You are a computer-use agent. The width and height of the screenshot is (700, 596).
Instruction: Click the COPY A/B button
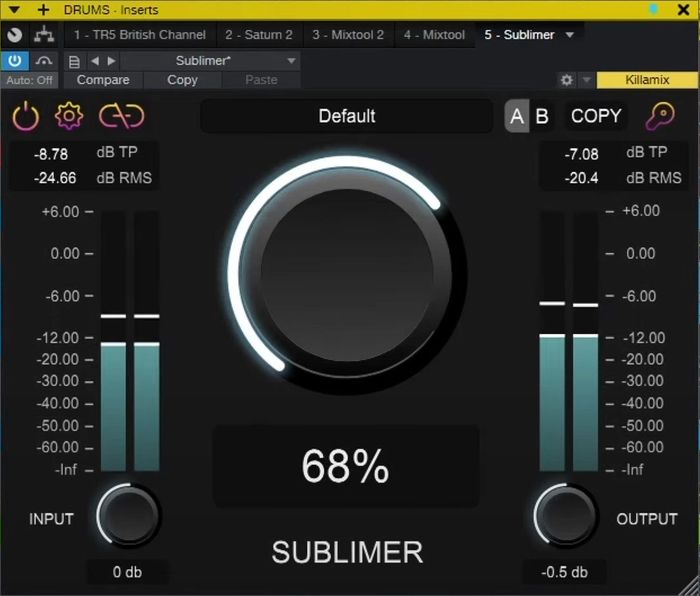click(x=596, y=116)
